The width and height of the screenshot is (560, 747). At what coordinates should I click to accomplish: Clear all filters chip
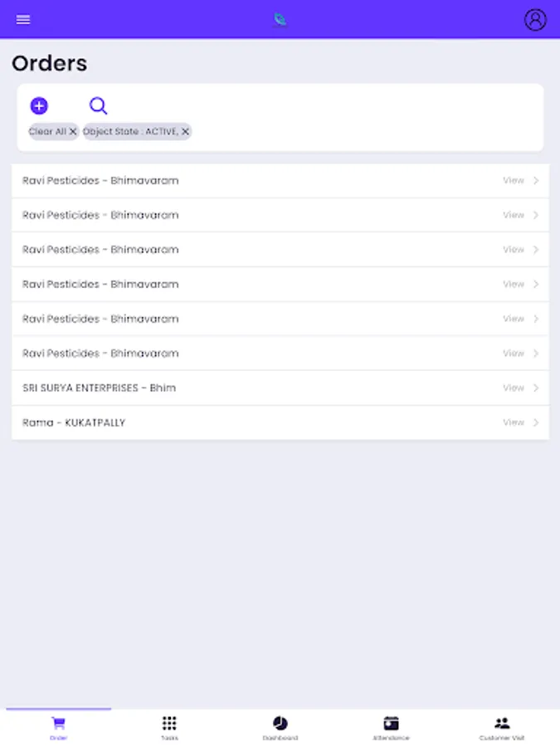pyautogui.click(x=54, y=131)
